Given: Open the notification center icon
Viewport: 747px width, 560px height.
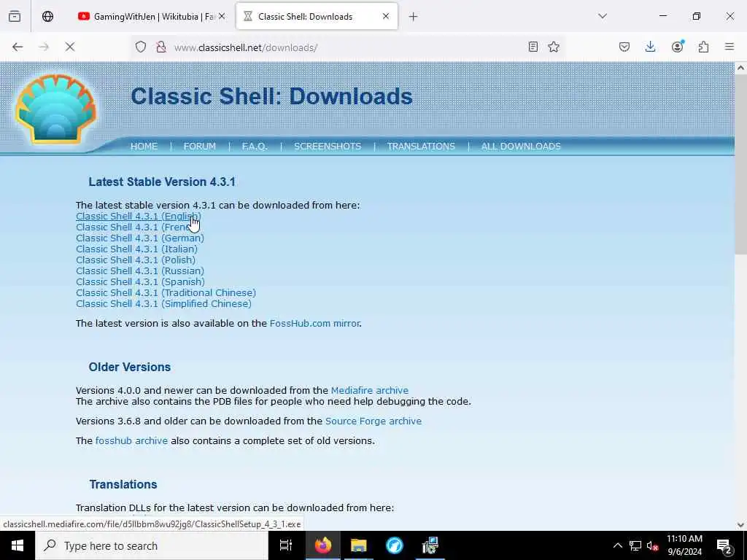Looking at the screenshot, I should [x=724, y=546].
